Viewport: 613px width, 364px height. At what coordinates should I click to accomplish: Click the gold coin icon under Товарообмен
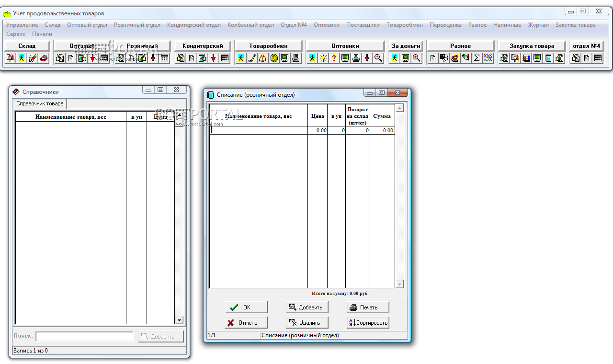[x=274, y=58]
